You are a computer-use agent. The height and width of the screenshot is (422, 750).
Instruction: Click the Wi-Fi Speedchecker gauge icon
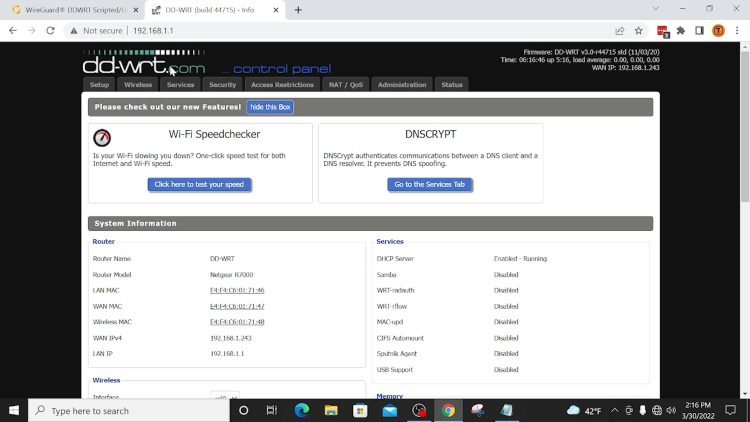102,138
